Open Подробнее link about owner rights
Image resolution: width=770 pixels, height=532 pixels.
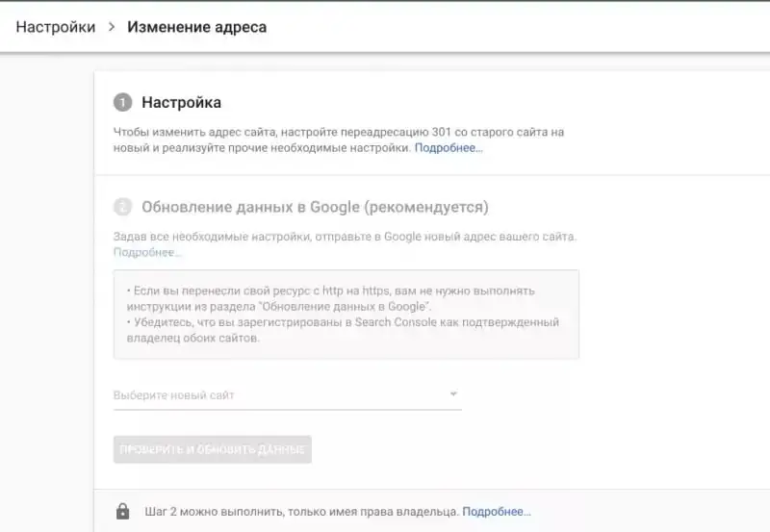pos(497,512)
